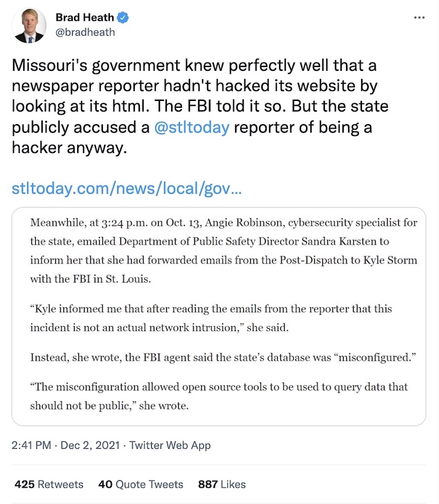439x504 pixels.
Task: Click Brad Heath's display name
Action: point(85,18)
